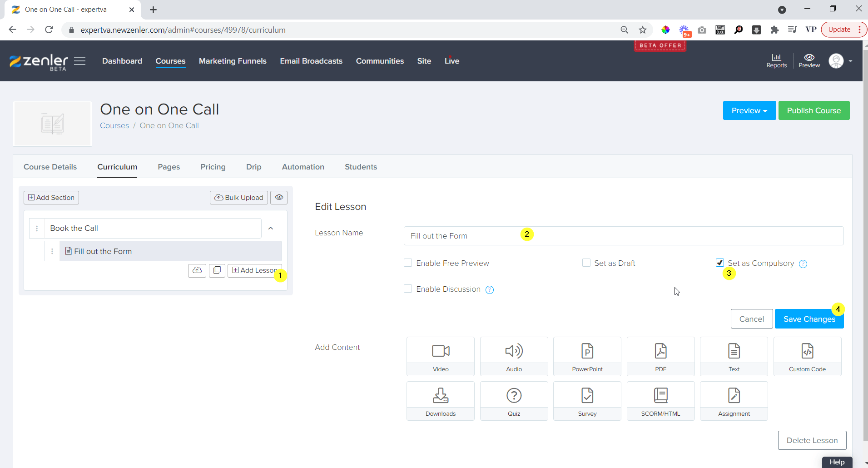Select the PowerPoint content icon
The width and height of the screenshot is (868, 468).
tap(587, 356)
